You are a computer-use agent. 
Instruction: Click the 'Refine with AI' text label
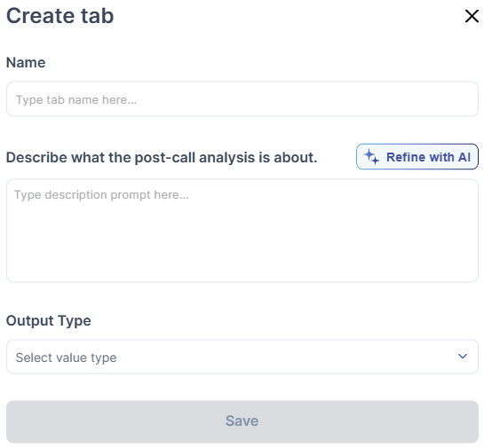coord(428,157)
